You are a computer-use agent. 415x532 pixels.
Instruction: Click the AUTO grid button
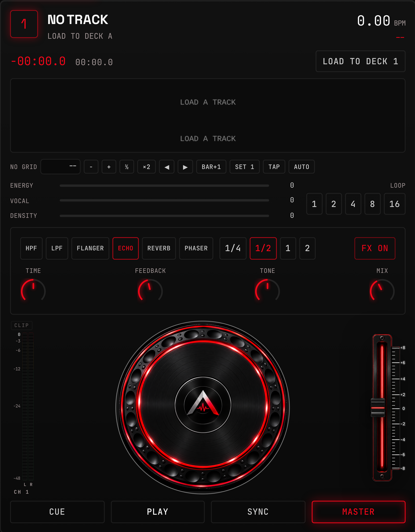click(x=302, y=167)
